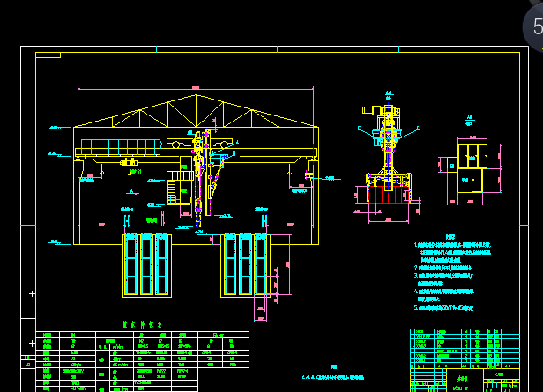Select the left group of three cyan pits
The width and height of the screenshot is (543, 392).
pos(147,264)
